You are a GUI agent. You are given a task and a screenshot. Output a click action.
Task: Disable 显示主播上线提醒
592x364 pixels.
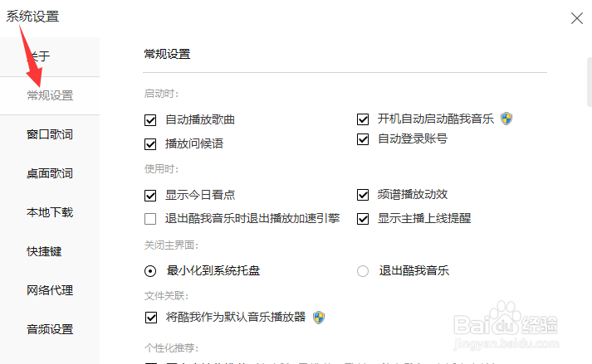[x=363, y=218]
